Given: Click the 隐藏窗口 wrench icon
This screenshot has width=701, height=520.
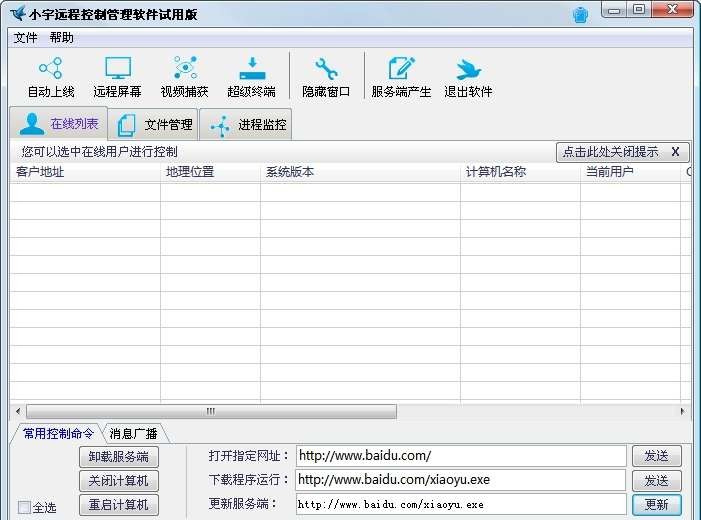Looking at the screenshot, I should pos(326,68).
